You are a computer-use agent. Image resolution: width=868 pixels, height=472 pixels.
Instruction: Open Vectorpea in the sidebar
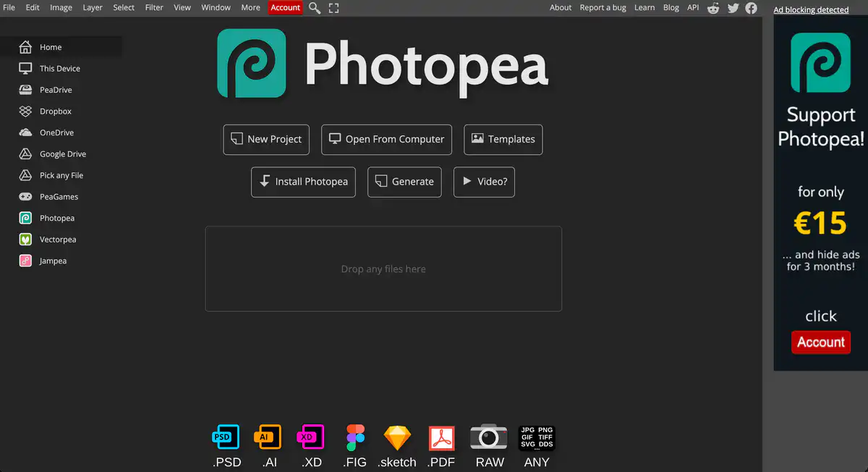[x=61, y=240]
